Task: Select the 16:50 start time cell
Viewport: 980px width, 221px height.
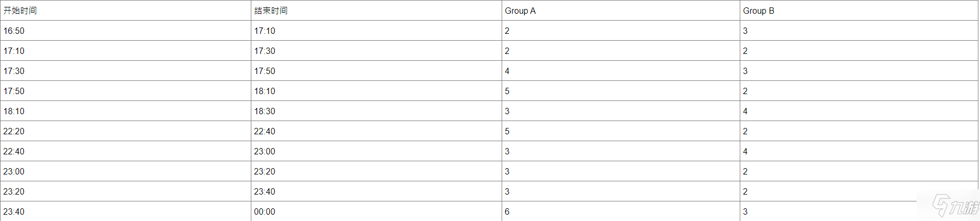Action: [126, 31]
